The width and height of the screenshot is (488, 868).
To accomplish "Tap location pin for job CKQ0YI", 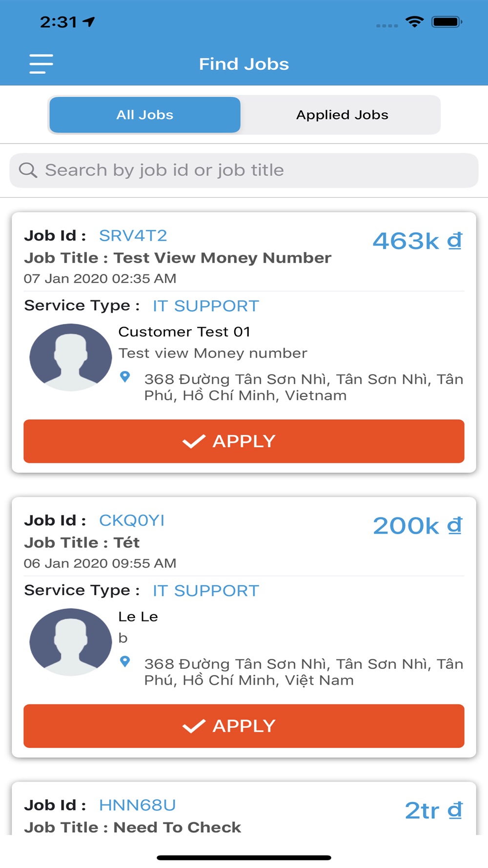I will (125, 661).
